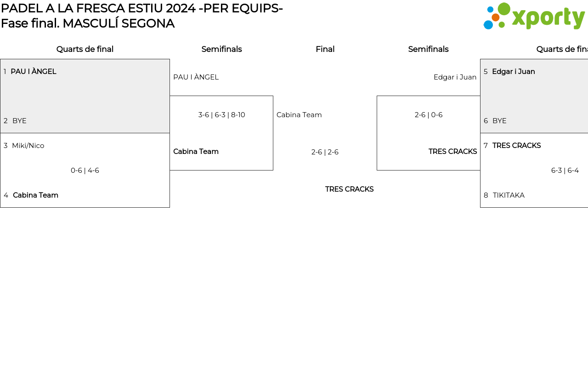Click TRES CRACKS semifinal winner
The width and height of the screenshot is (588, 381).
coord(452,152)
